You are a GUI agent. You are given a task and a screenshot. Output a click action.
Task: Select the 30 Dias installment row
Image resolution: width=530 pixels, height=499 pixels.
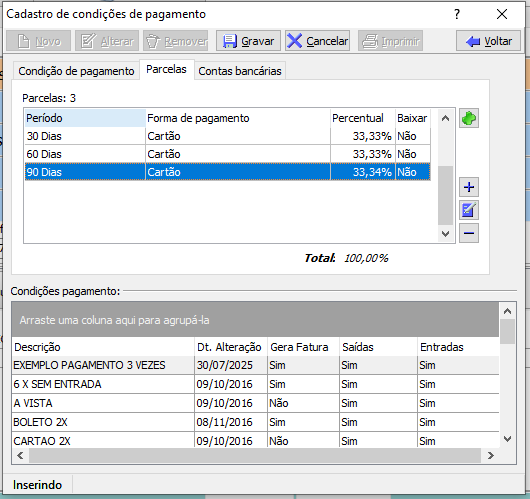pos(227,136)
